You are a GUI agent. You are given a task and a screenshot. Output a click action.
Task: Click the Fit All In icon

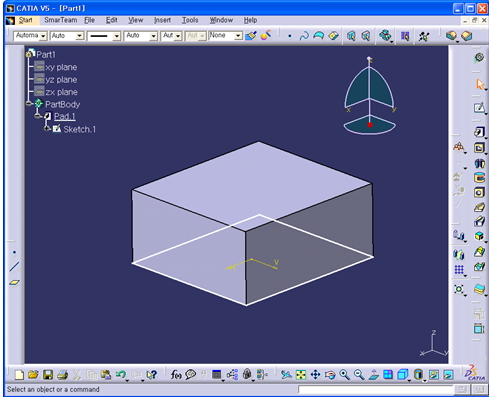tap(301, 375)
